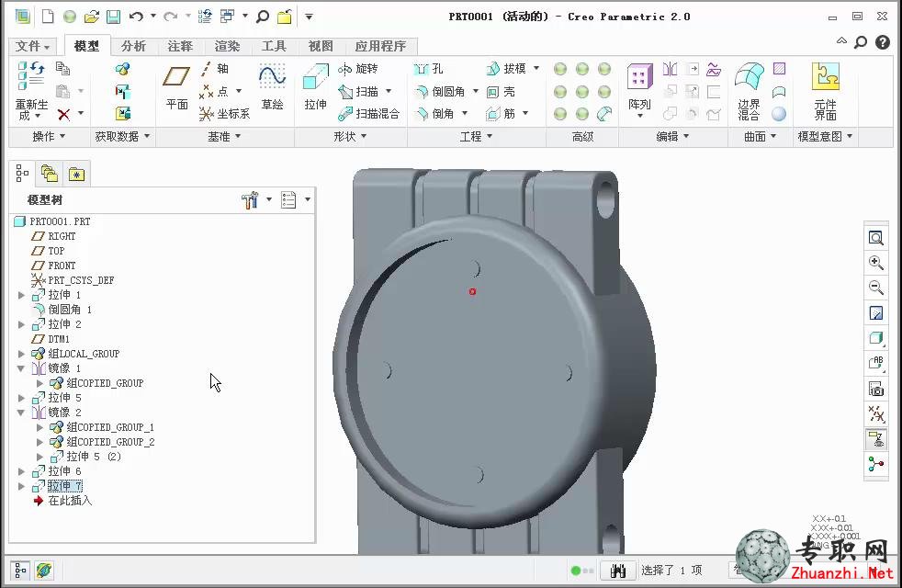Viewport: 902px width, 588px height.
Task: Open the 孔 (Hole) tool
Action: click(x=429, y=69)
